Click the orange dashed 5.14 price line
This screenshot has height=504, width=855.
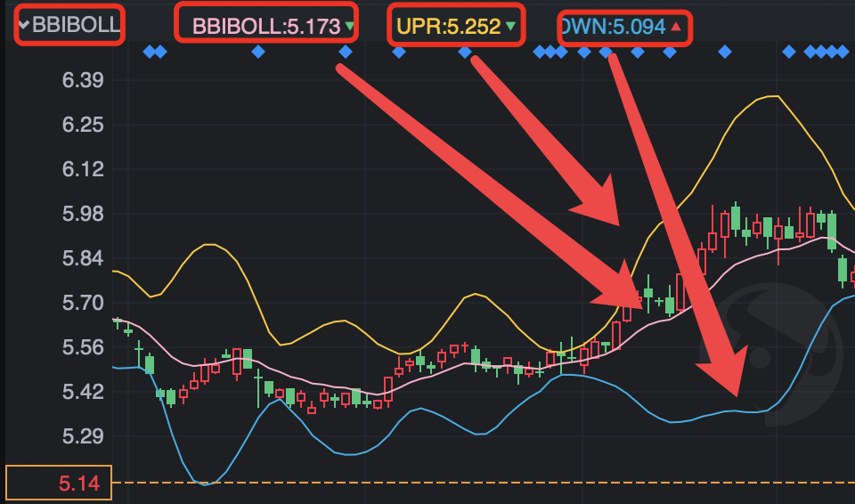tap(483, 483)
